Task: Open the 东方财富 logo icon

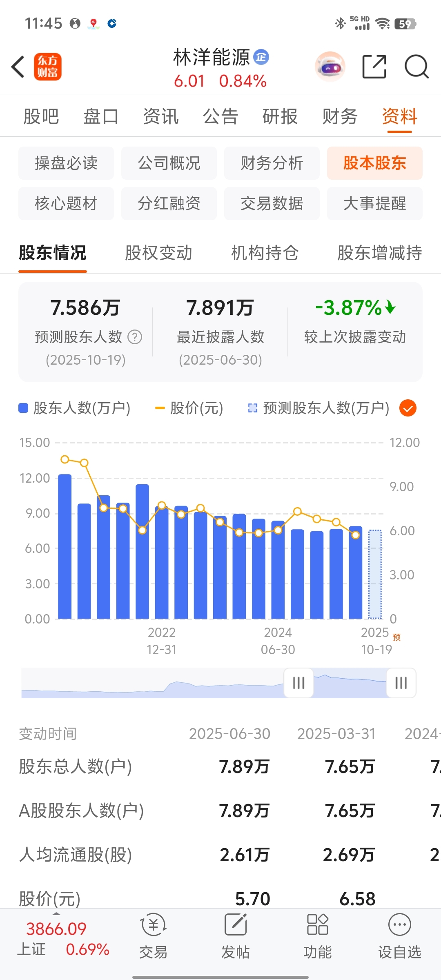Action: (x=47, y=67)
